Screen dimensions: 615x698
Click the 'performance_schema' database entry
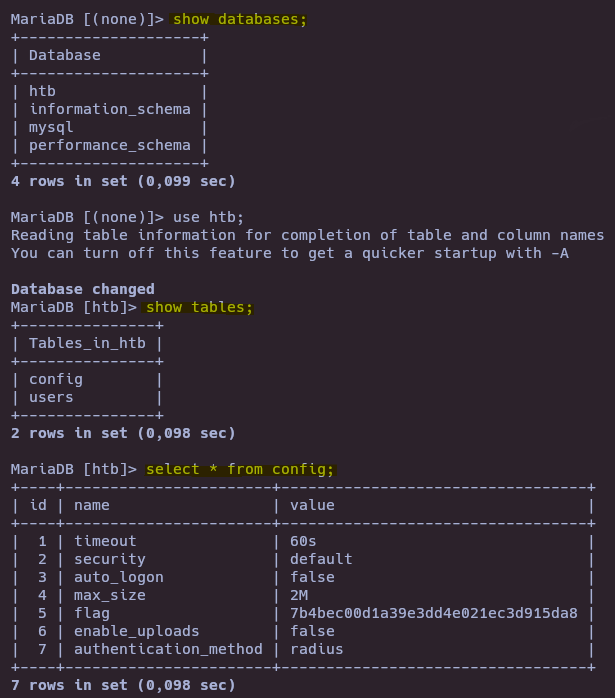point(110,146)
